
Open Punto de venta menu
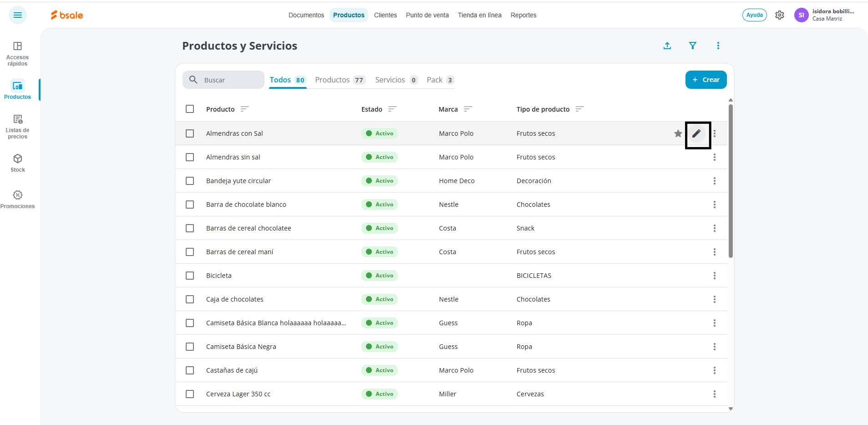coord(427,15)
